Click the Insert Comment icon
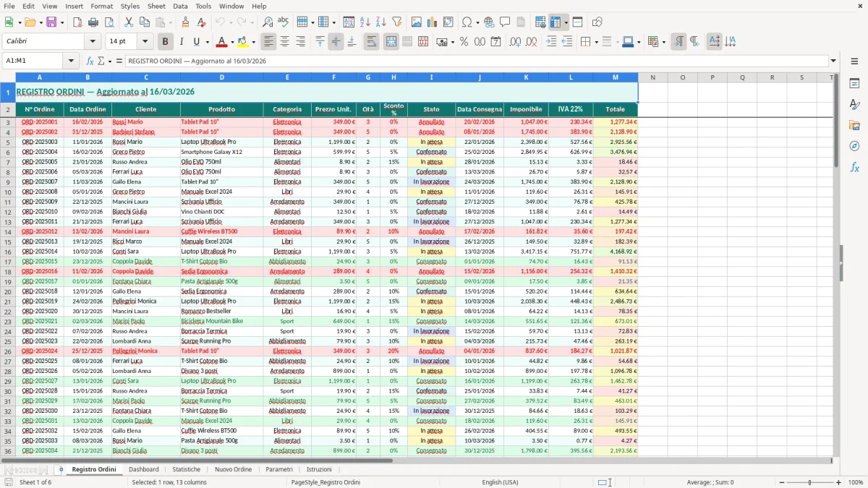868x488 pixels. tap(505, 22)
